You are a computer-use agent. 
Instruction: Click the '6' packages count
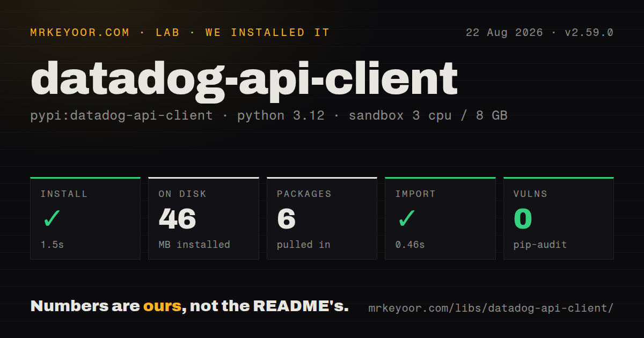(x=287, y=219)
